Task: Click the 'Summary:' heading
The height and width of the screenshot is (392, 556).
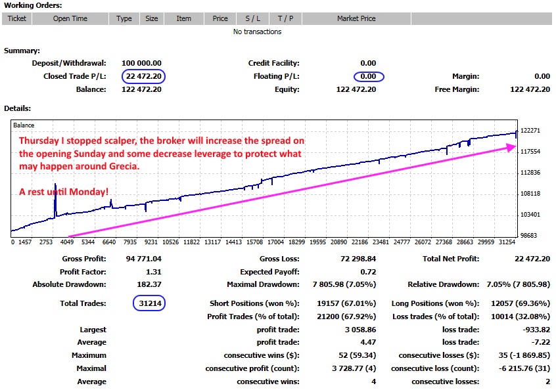Action: coord(22,51)
